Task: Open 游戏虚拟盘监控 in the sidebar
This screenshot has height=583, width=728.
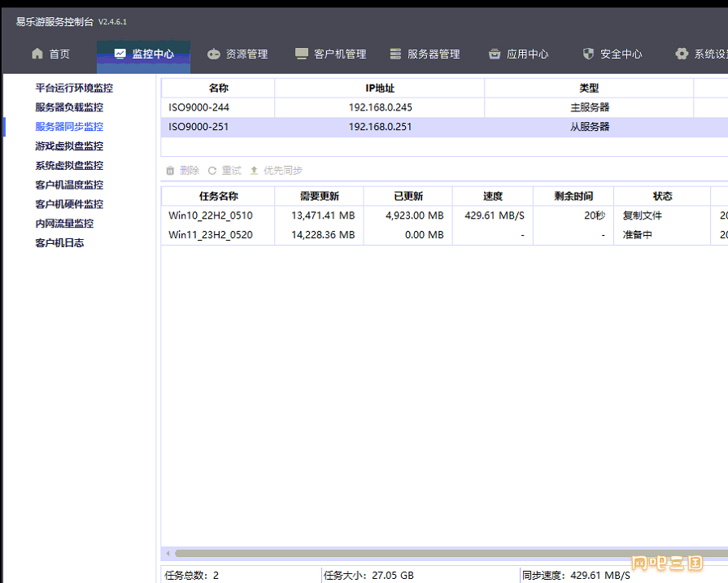Action: pyautogui.click(x=69, y=146)
